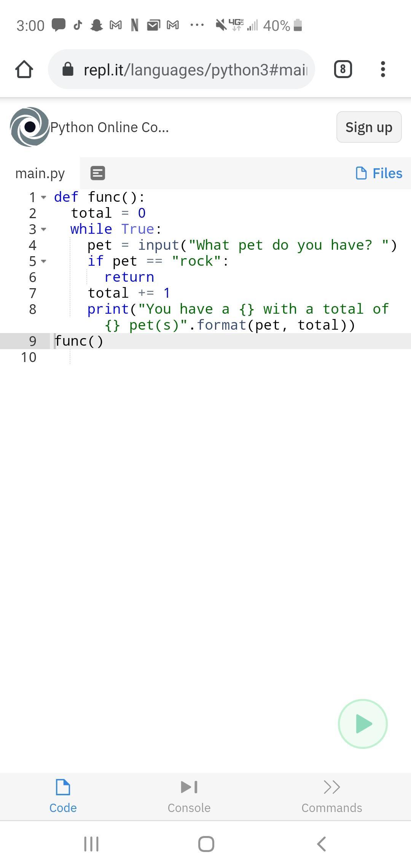Collapse the while True fold arrow
The width and height of the screenshot is (411, 868).
point(44,229)
